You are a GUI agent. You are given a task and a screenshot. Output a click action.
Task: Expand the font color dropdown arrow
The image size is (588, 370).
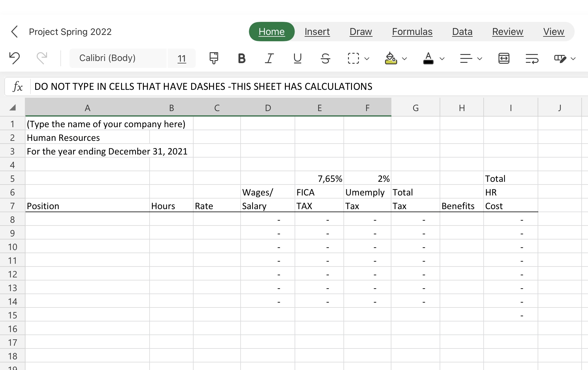click(442, 59)
